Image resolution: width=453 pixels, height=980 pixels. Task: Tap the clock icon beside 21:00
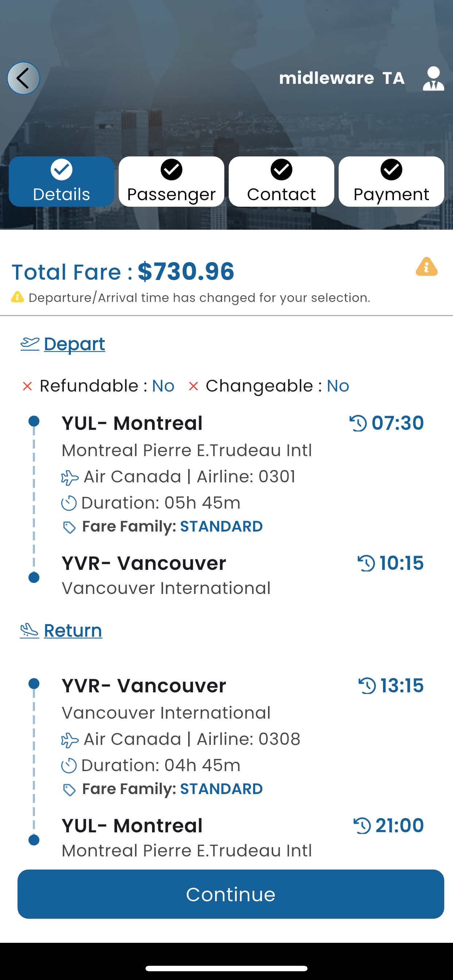tap(362, 825)
